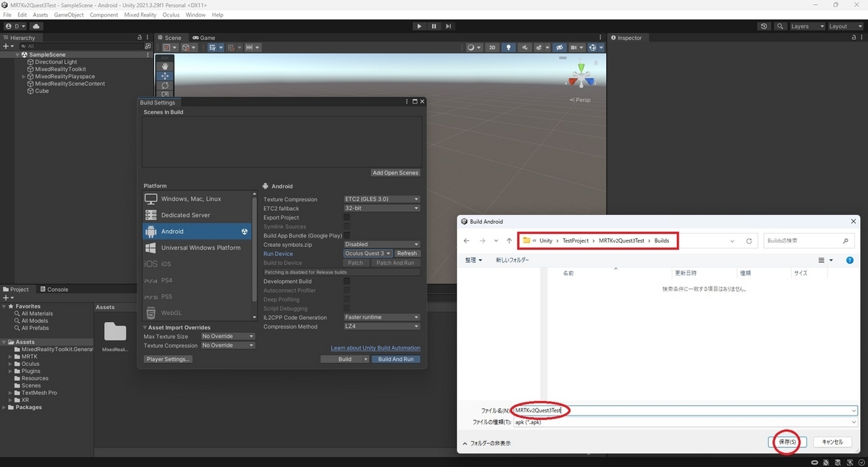Open the Undo History icon
Screen dimensions: 868x467
pyautogui.click(x=765, y=26)
